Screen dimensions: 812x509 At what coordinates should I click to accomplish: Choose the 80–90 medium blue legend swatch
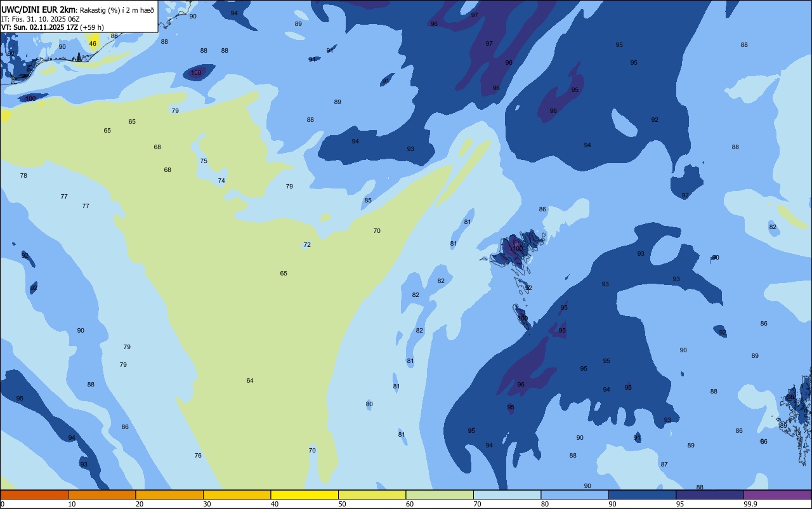(575, 494)
